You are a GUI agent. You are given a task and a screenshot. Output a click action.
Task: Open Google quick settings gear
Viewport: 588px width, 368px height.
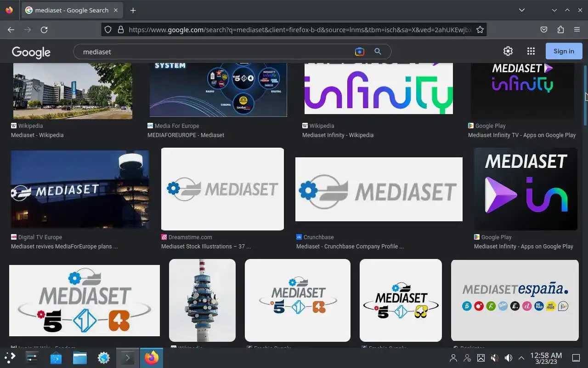(508, 51)
